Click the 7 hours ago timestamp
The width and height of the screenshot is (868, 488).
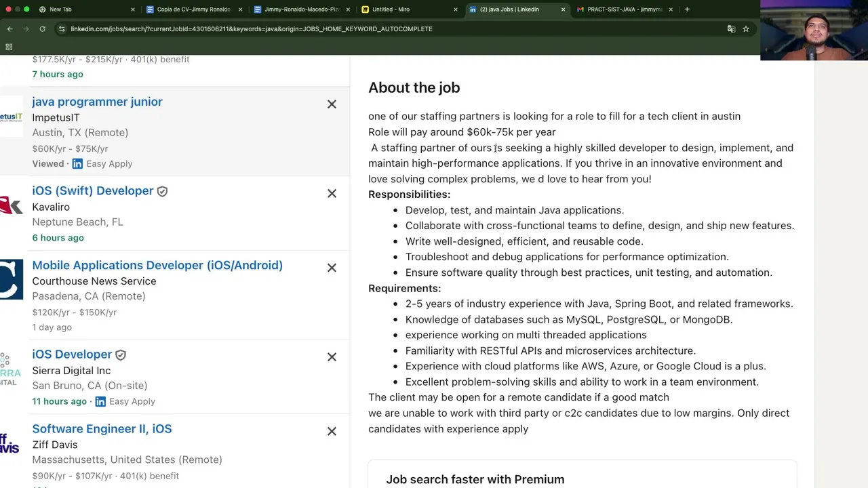point(58,75)
